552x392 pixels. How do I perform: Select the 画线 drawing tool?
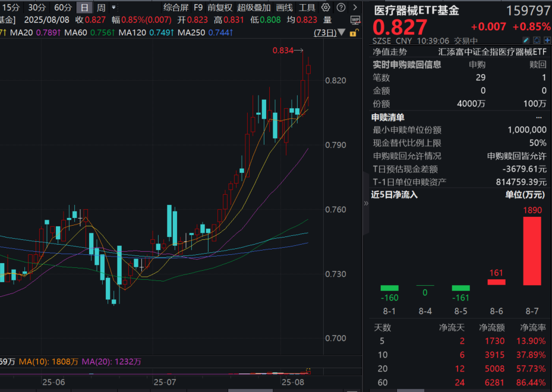click(x=285, y=7)
